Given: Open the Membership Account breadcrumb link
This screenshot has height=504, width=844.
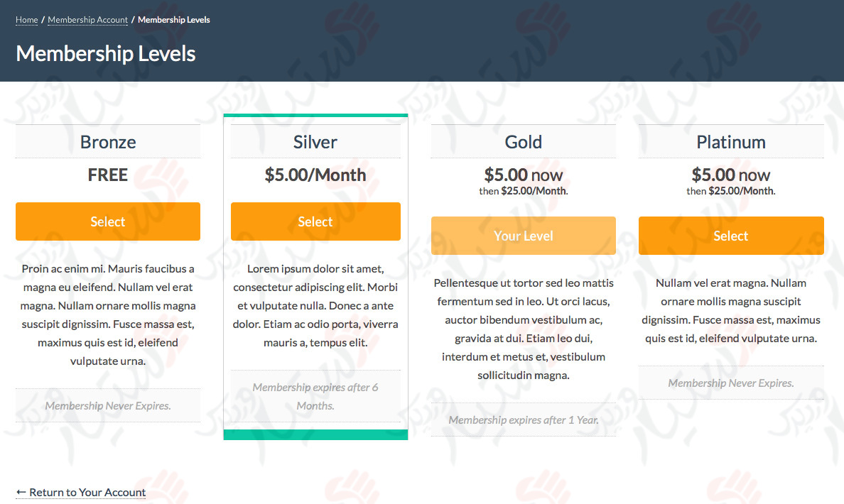Looking at the screenshot, I should (x=87, y=20).
